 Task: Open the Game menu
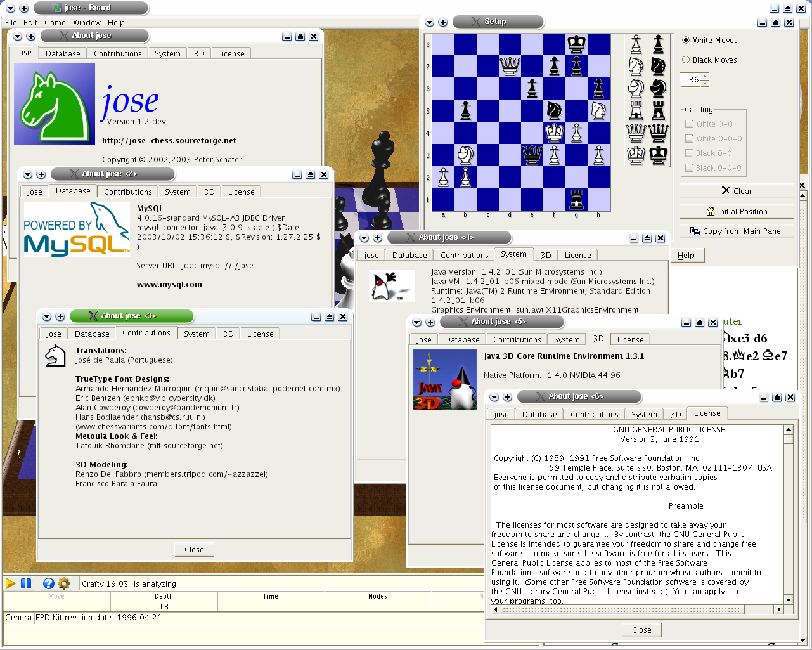pyautogui.click(x=55, y=22)
